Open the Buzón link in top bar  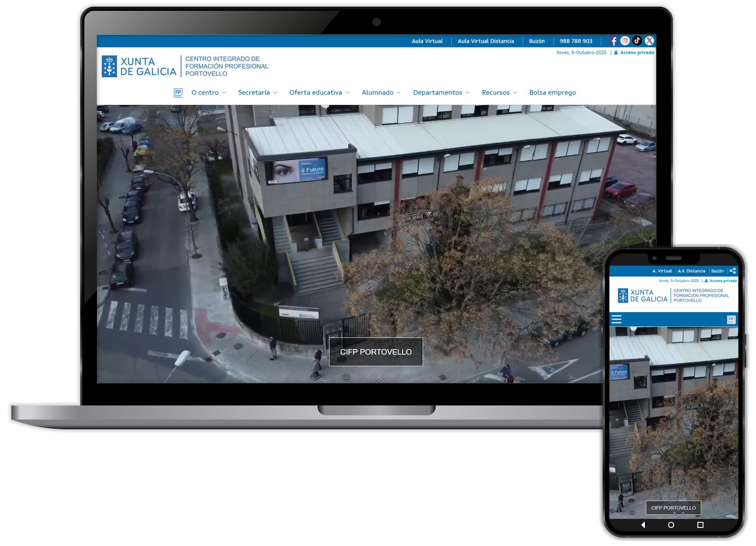[537, 41]
